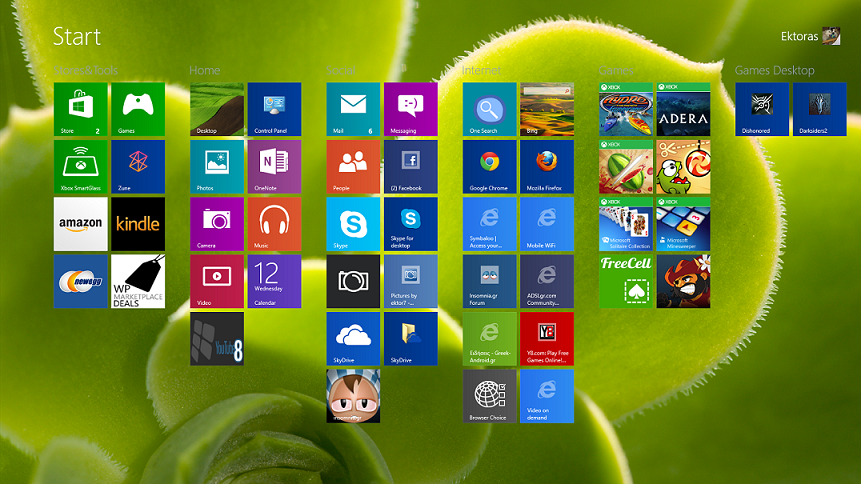Open Microsoft Solitaire Collection tile
Image resolution: width=861 pixels, height=484 pixels.
click(x=626, y=224)
